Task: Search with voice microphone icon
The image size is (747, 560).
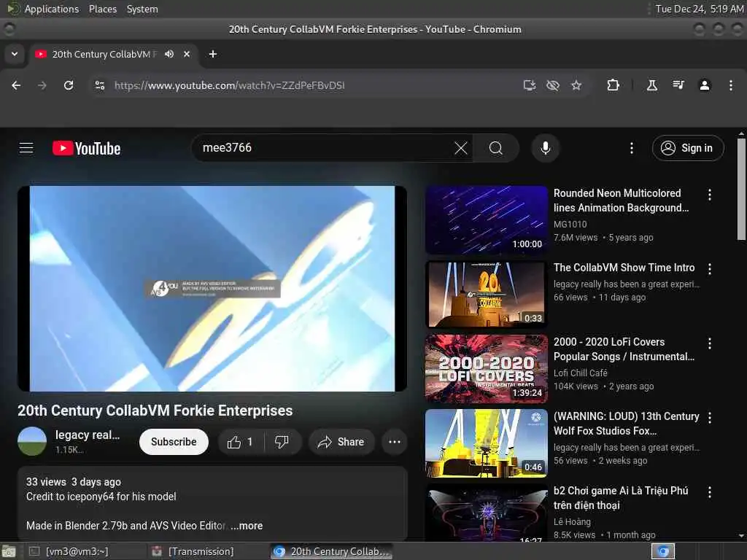Action: (546, 148)
